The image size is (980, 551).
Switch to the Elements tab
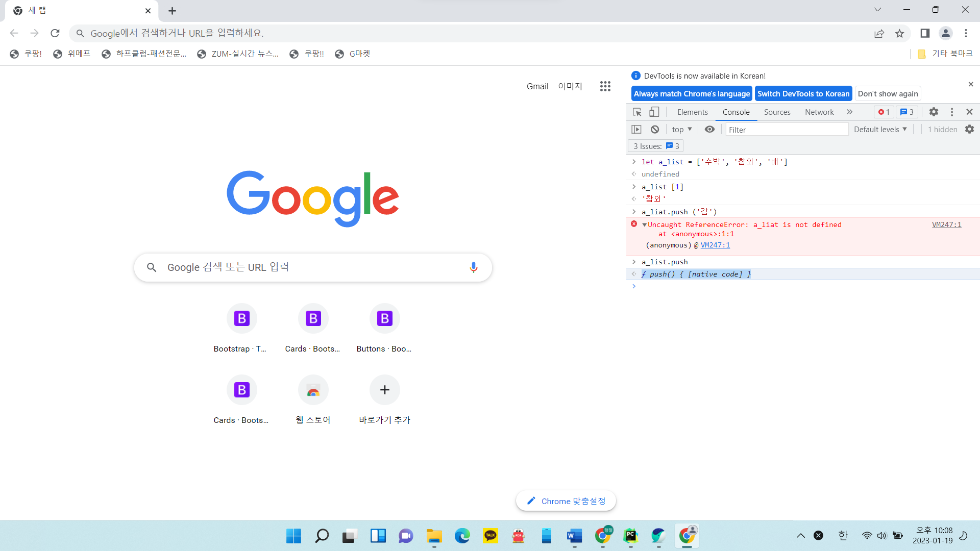693,112
